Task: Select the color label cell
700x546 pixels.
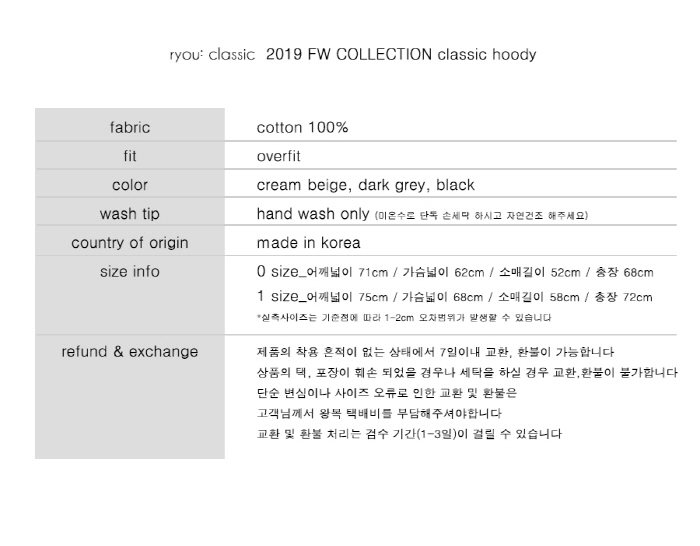Action: tap(130, 185)
